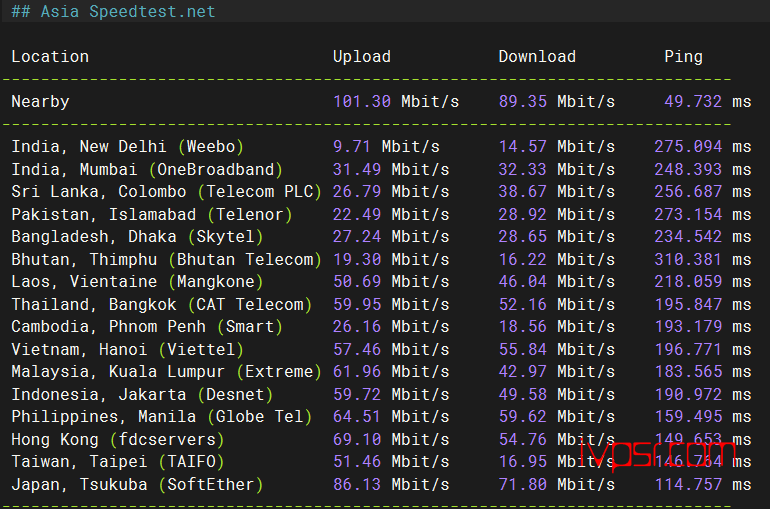Image resolution: width=770 pixels, height=509 pixels.
Task: Click New Delhi ping 275.094
Action: pos(688,146)
